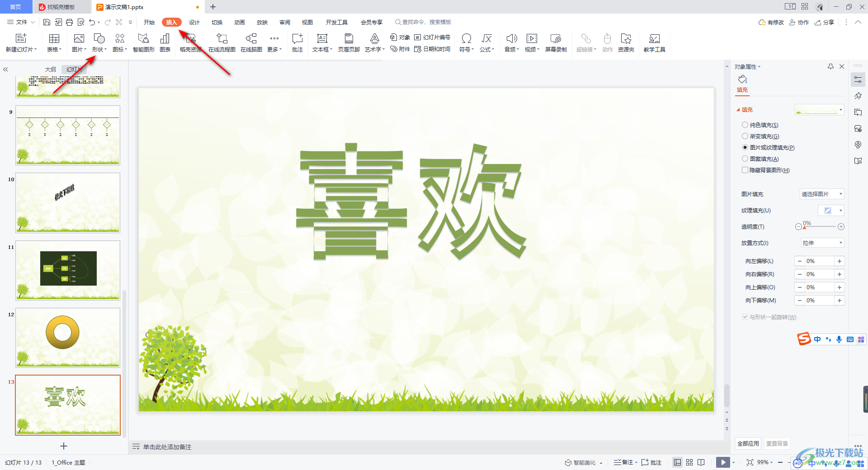
Task: Open the Share button
Action: 824,22
